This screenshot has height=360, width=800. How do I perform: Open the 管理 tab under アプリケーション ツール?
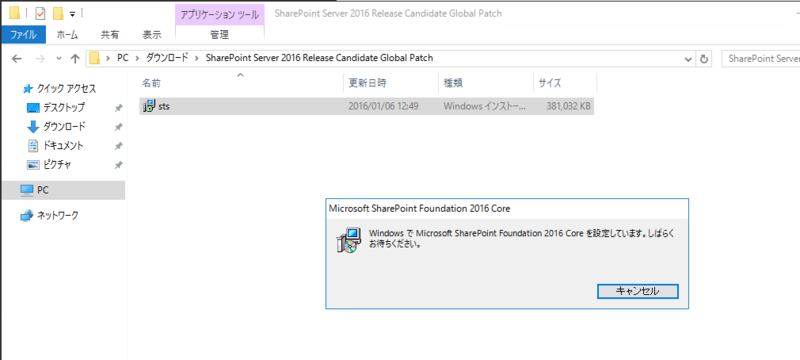click(x=219, y=35)
